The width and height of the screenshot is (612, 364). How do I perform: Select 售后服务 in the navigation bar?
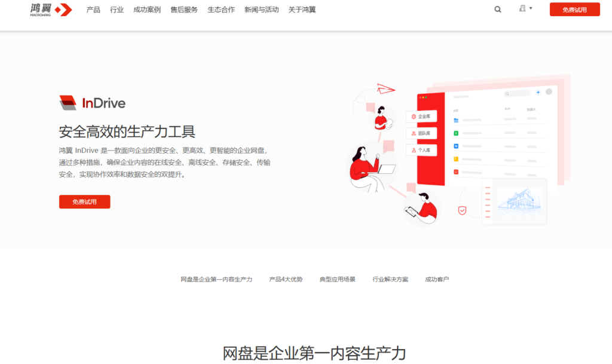click(184, 10)
